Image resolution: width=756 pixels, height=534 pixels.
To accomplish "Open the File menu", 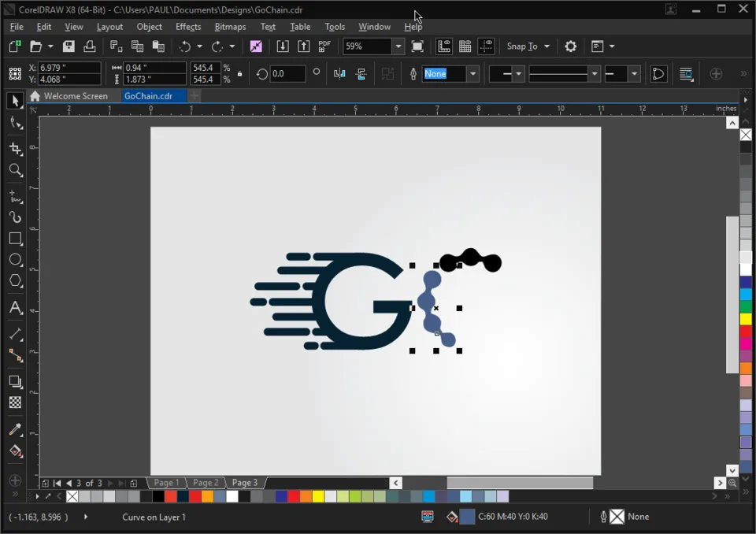I will point(17,27).
